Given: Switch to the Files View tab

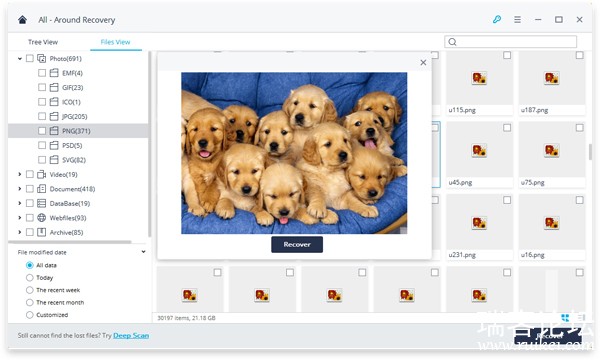Looking at the screenshot, I should tap(115, 42).
